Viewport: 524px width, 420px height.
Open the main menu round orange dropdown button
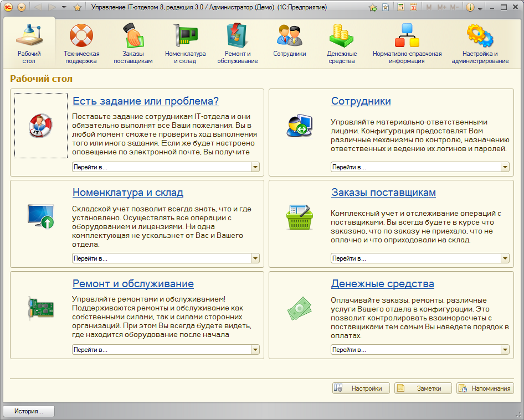(22, 7)
